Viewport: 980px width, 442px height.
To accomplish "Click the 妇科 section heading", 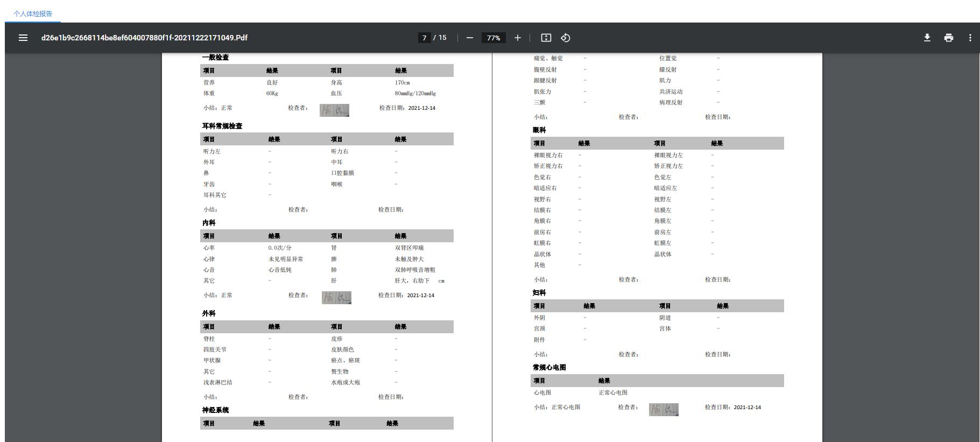I will 539,292.
